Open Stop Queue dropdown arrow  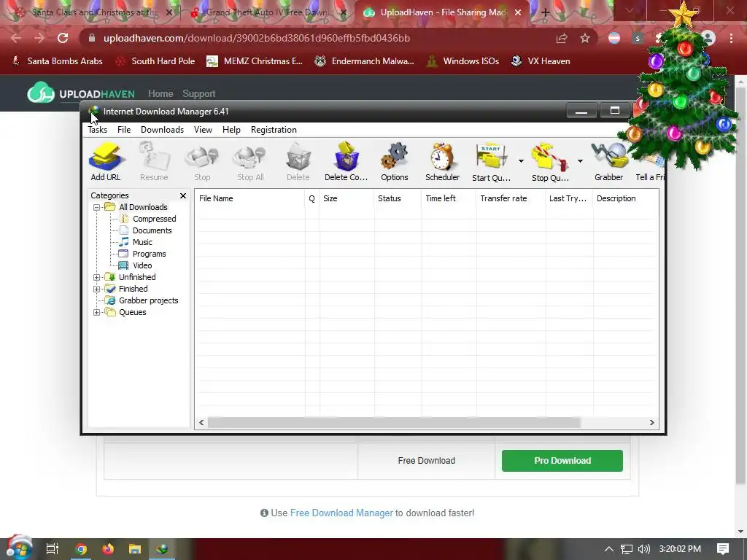pos(580,161)
